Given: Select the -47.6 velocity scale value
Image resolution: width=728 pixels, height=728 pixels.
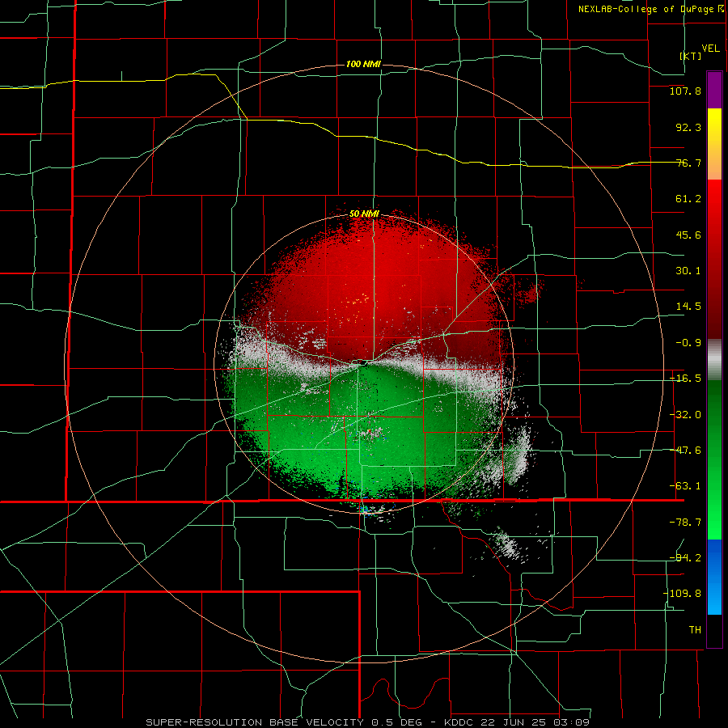Looking at the screenshot, I should click(685, 451).
